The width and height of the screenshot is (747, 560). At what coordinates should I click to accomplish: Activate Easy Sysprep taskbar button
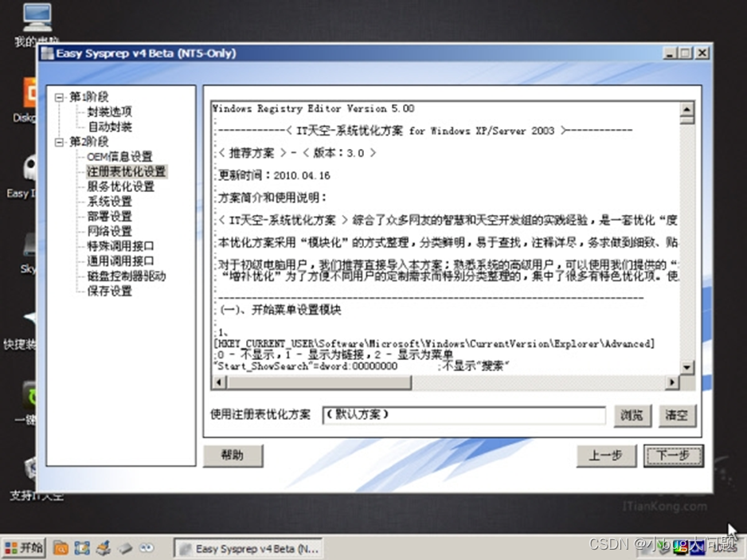[248, 549]
